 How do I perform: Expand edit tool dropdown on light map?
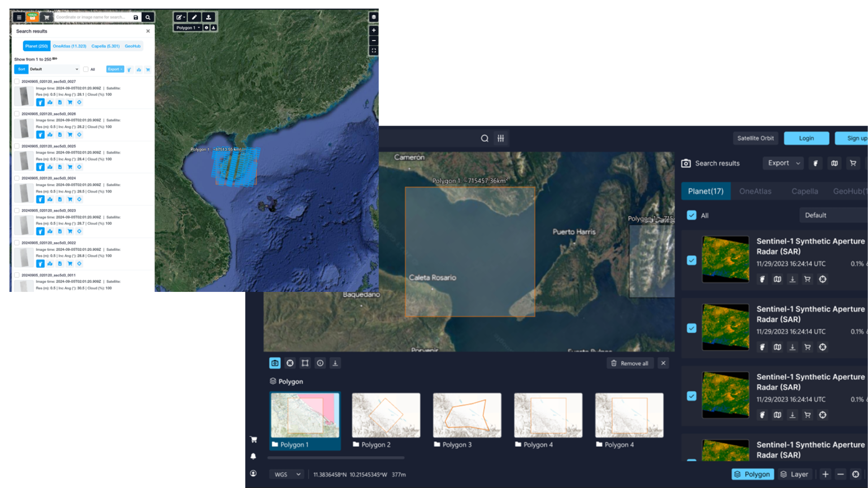click(180, 17)
